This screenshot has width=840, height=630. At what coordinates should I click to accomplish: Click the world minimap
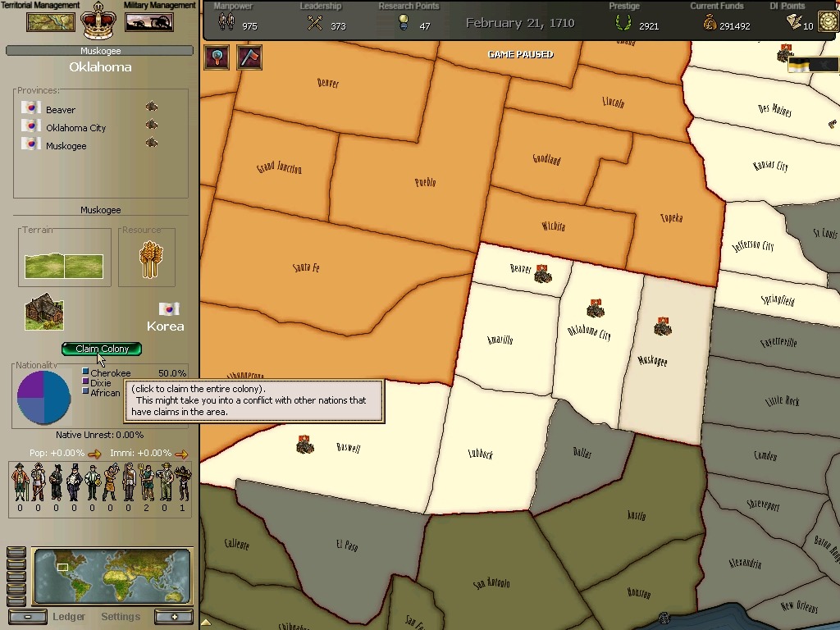pyautogui.click(x=112, y=576)
